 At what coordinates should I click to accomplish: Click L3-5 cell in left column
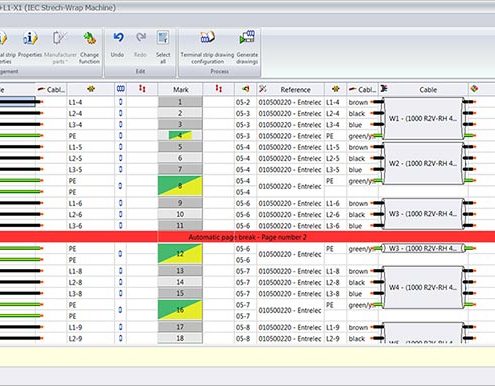[x=91, y=170]
